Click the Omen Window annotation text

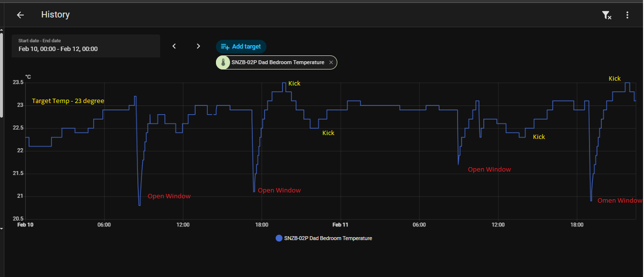point(619,201)
